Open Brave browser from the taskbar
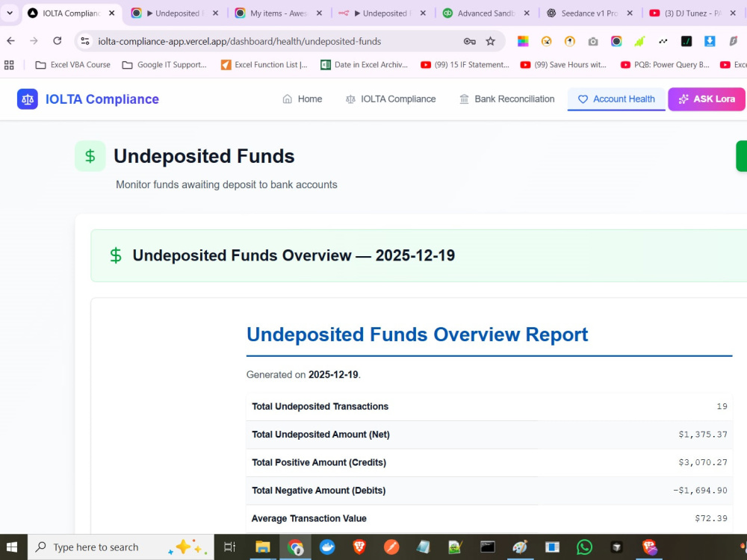747x560 pixels. (x=359, y=547)
